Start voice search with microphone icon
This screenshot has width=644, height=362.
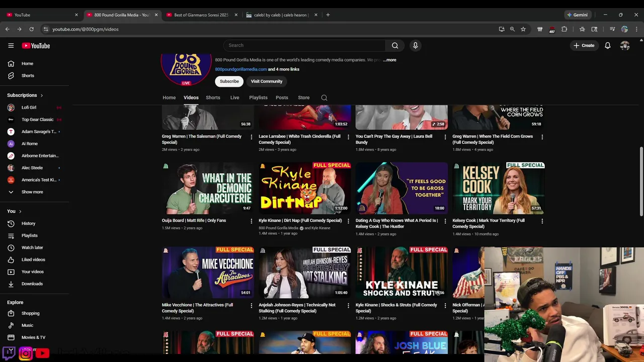[x=415, y=45]
